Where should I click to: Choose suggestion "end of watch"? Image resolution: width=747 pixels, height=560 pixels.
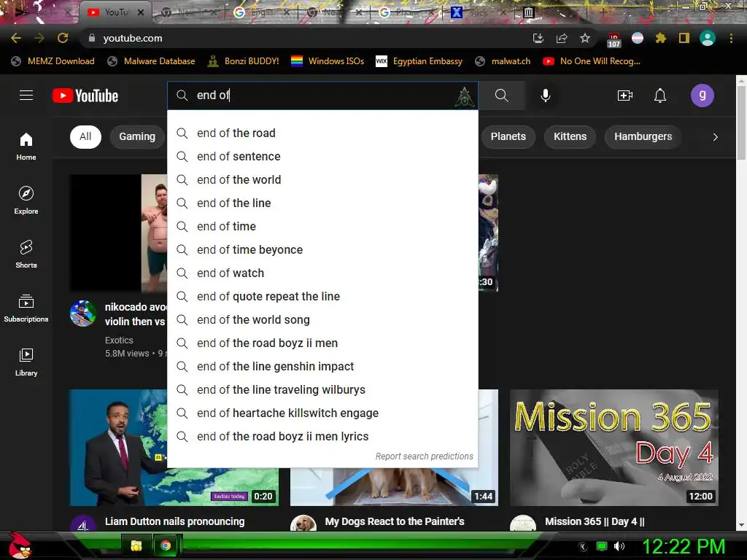click(x=322, y=273)
